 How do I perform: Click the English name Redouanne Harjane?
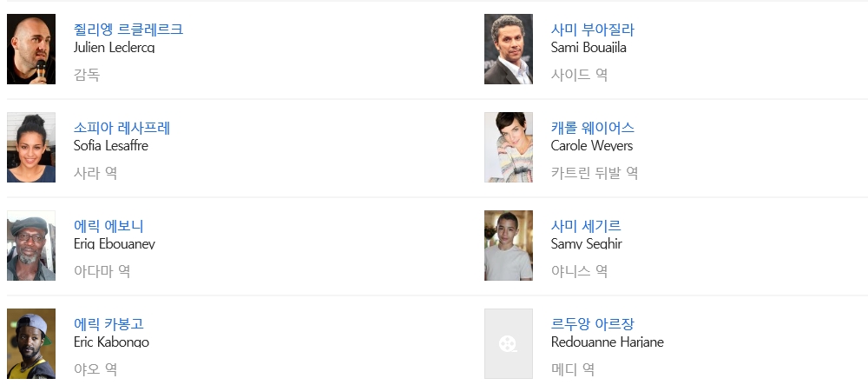tap(608, 342)
